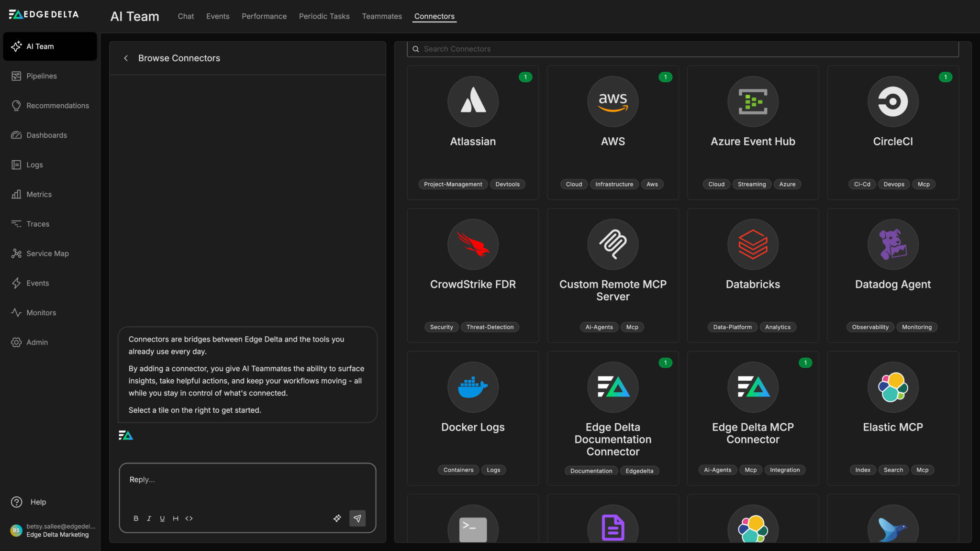Image resolution: width=980 pixels, height=551 pixels.
Task: Switch to the Teammates tab
Action: 382,16
